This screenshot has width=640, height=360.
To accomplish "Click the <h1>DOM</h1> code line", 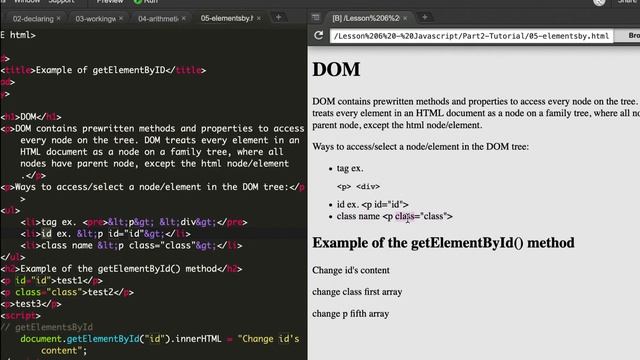I will tap(31, 117).
